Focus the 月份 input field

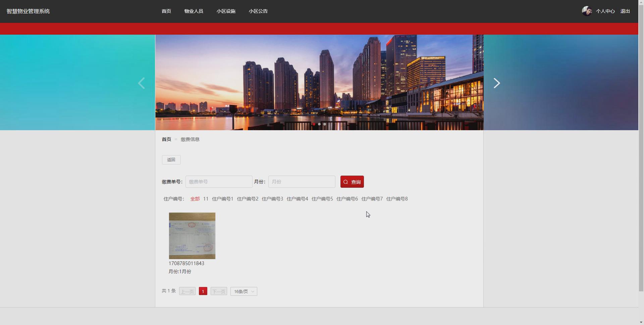point(302,182)
